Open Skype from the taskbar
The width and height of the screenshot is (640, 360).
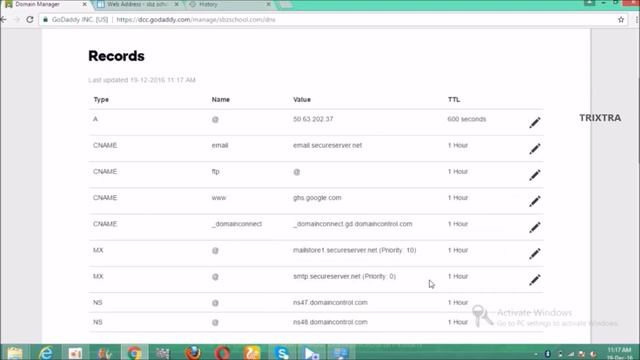pyautogui.click(x=282, y=353)
